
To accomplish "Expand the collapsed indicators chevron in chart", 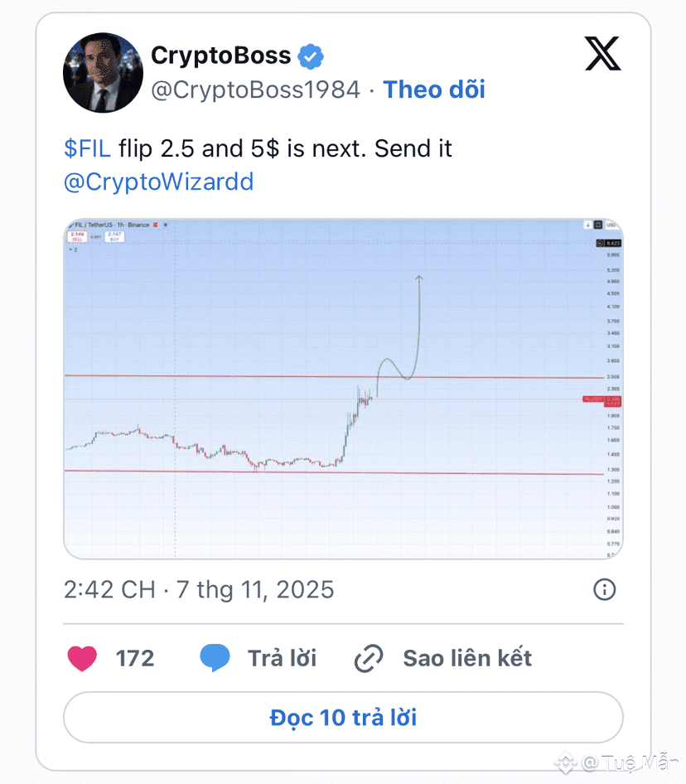I will tap(70, 249).
